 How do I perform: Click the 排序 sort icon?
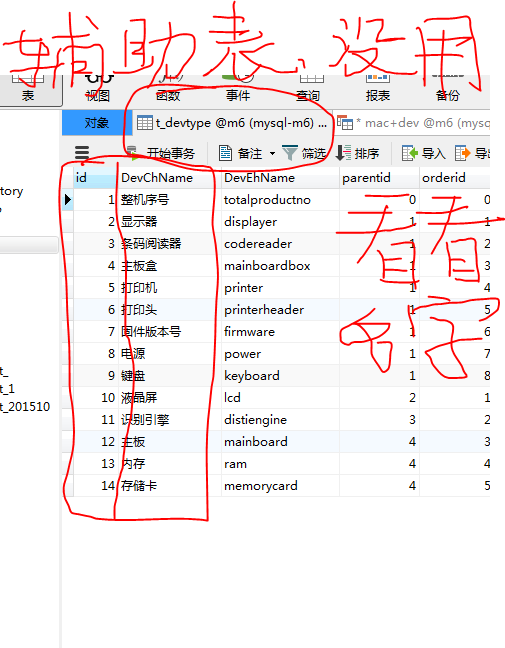pos(343,153)
